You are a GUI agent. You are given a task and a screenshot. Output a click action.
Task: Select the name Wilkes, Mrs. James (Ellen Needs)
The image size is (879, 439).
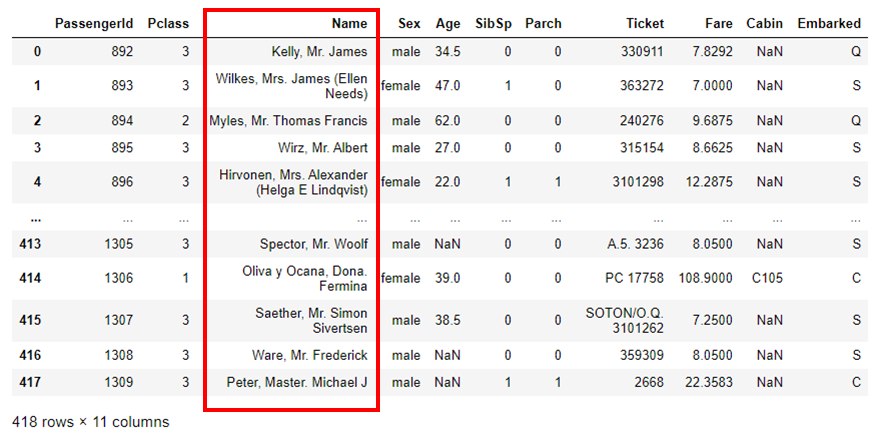[x=292, y=86]
